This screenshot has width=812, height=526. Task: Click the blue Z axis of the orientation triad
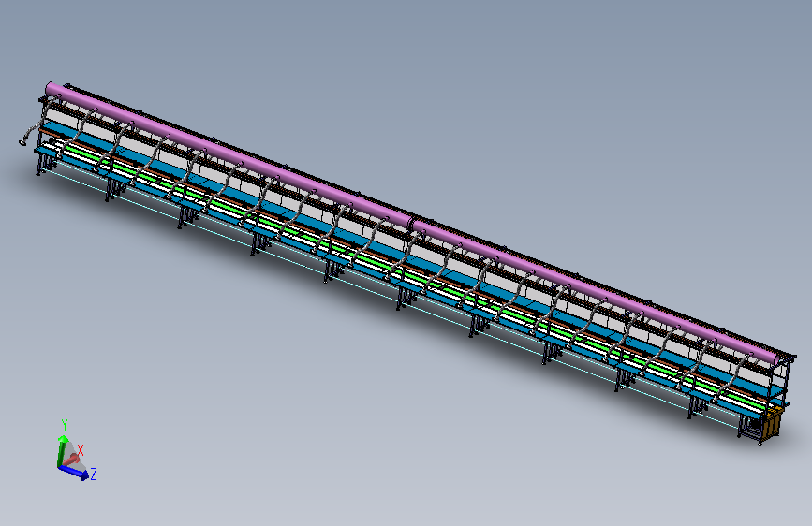(x=72, y=471)
